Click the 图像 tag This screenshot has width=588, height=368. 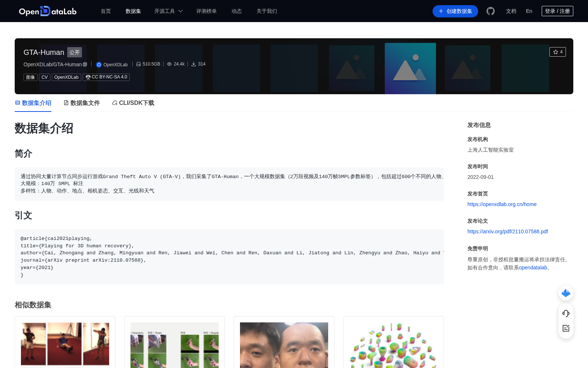[x=31, y=77]
